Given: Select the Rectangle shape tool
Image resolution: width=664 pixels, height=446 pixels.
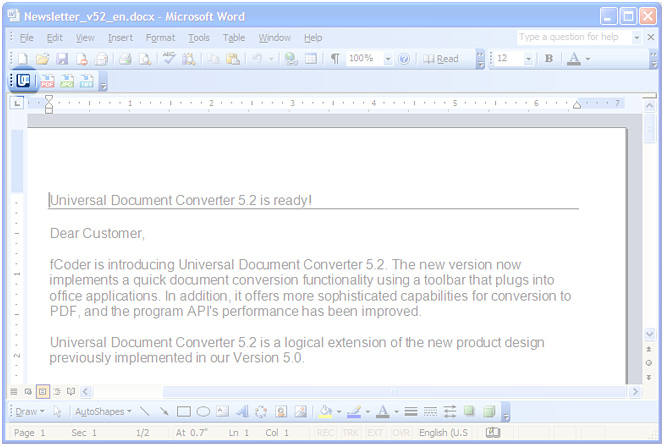Looking at the screenshot, I should [183, 411].
